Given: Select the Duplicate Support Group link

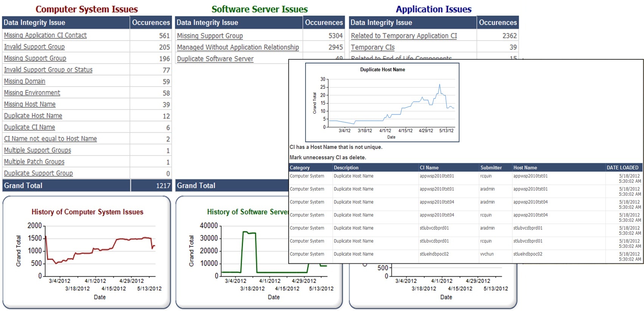Looking at the screenshot, I should [38, 173].
